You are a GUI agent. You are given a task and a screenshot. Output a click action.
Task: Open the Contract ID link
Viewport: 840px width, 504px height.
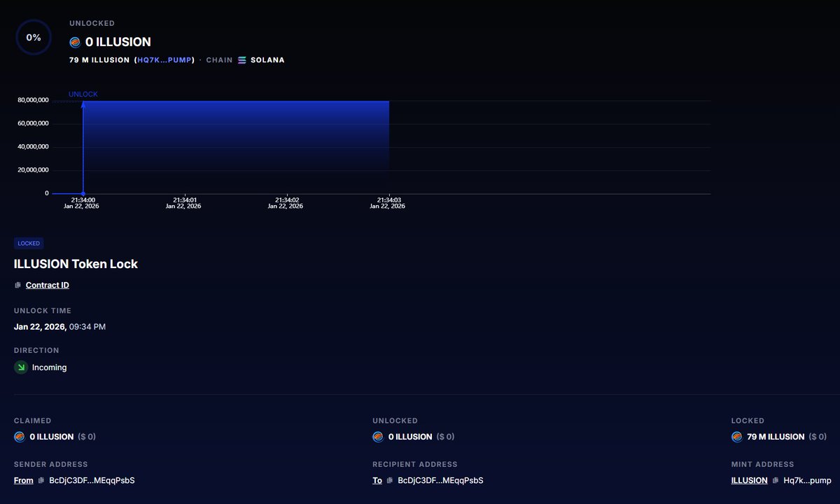(48, 286)
